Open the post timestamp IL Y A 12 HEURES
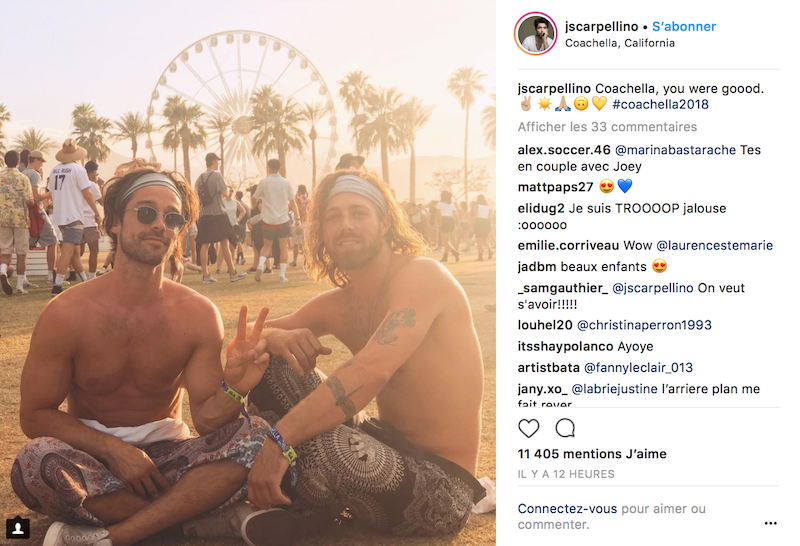 point(566,474)
